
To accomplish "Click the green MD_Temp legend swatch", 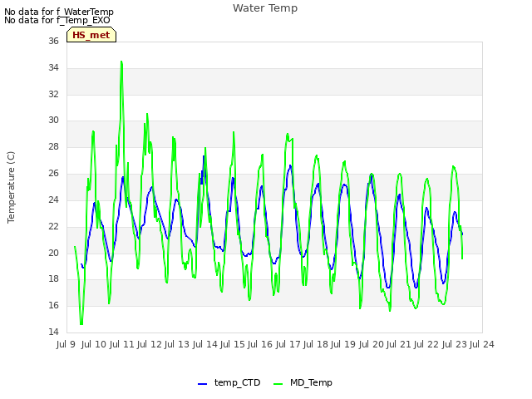I will click(x=278, y=384).
